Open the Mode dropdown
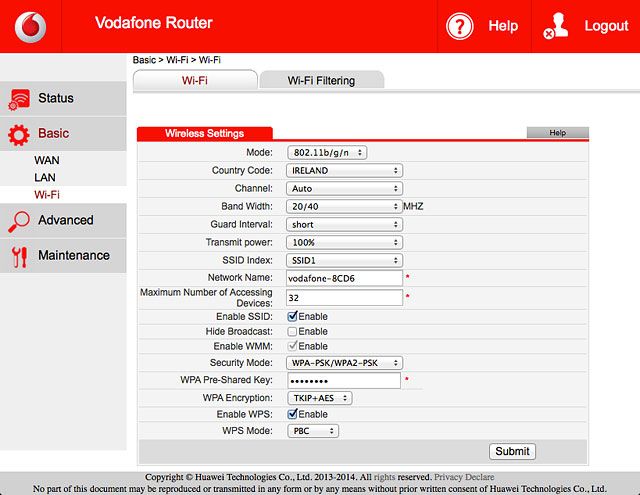Image resolution: width=640 pixels, height=495 pixels. click(327, 153)
